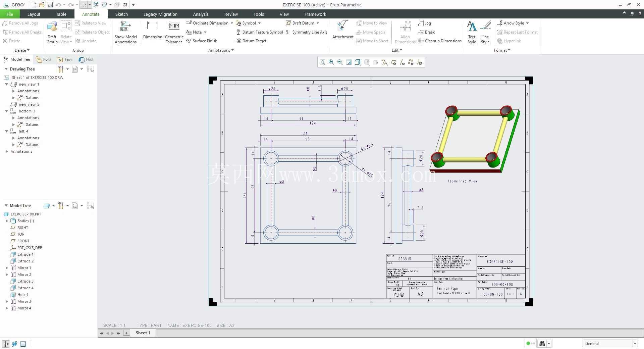
Task: Switch to the Legacy Migration tab
Action: coord(160,14)
